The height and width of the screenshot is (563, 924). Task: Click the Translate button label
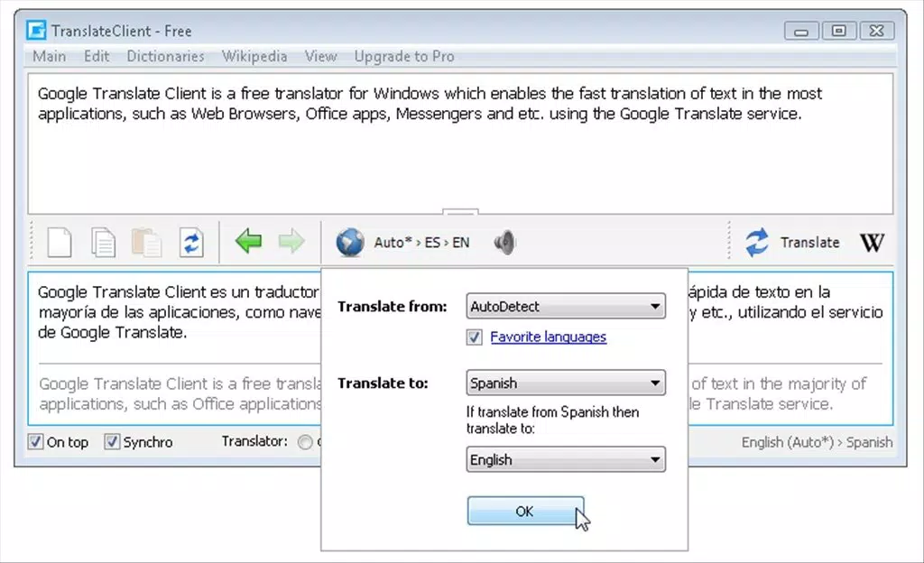coord(809,242)
